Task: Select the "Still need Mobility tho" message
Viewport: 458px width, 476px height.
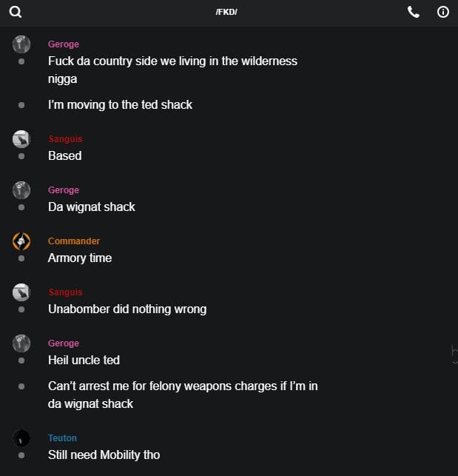Action: click(104, 455)
